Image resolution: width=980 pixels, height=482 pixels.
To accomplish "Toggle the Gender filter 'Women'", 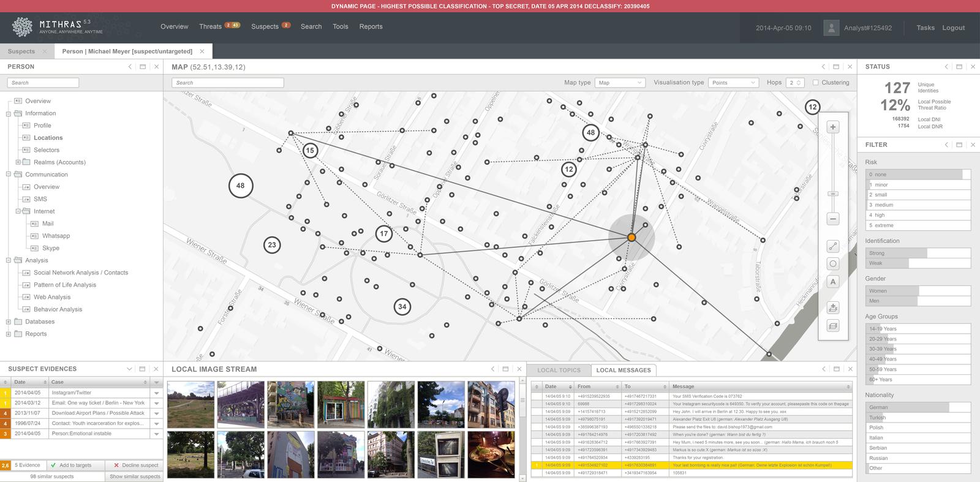I will 918,291.
